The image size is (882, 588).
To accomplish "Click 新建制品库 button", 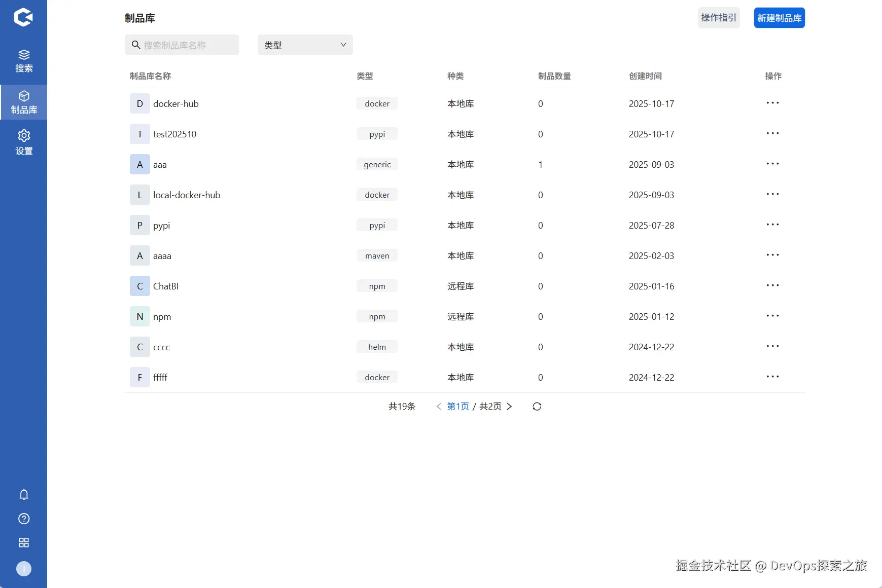I will [x=779, y=18].
